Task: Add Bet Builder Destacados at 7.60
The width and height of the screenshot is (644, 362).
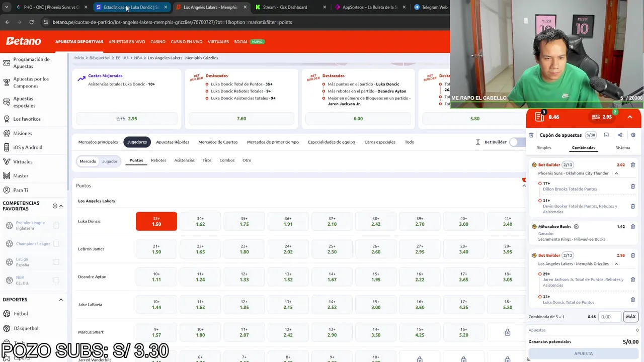Action: click(x=242, y=119)
